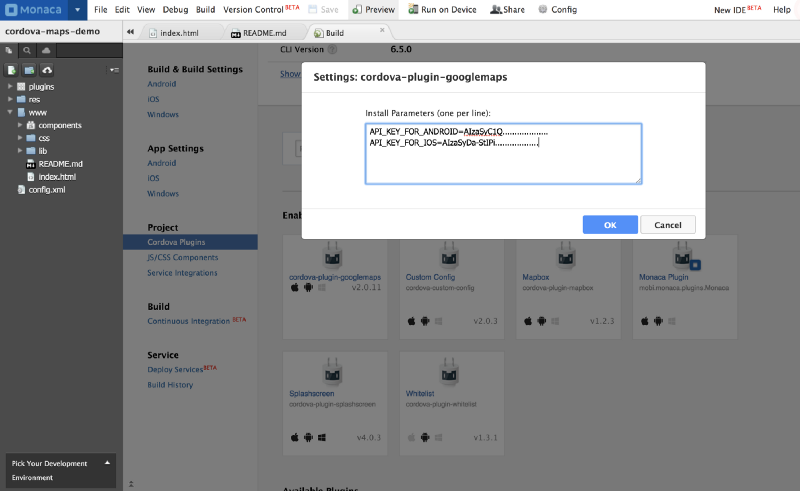Open config.xml in the file tree
This screenshot has width=800, height=491.
[x=46, y=189]
